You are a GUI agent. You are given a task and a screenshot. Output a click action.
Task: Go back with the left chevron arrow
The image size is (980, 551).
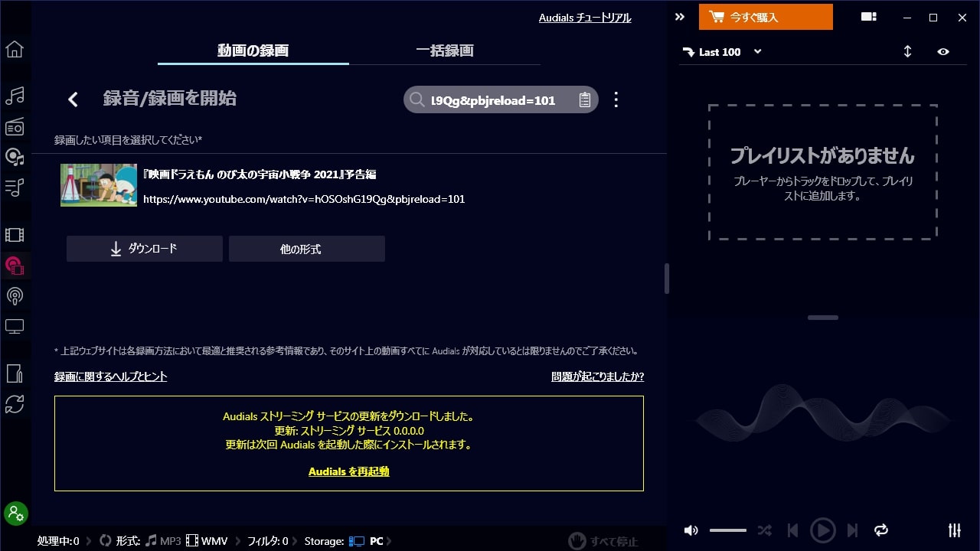coord(73,99)
